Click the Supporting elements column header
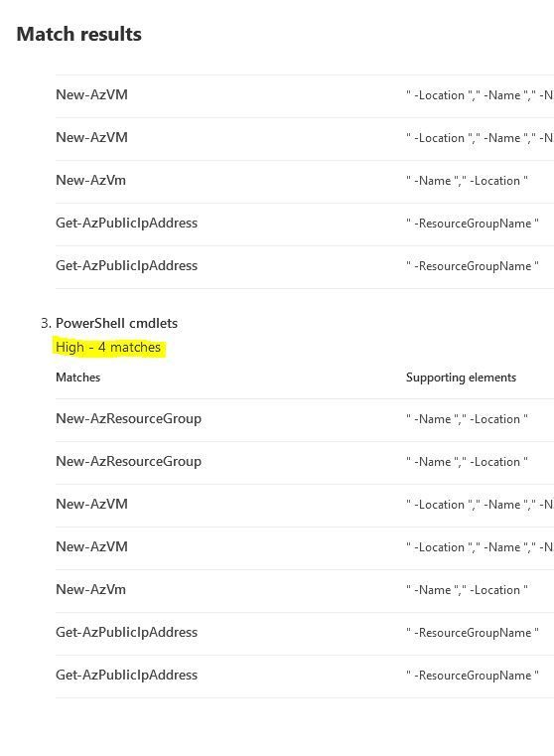The width and height of the screenshot is (554, 756). pyautogui.click(x=461, y=378)
